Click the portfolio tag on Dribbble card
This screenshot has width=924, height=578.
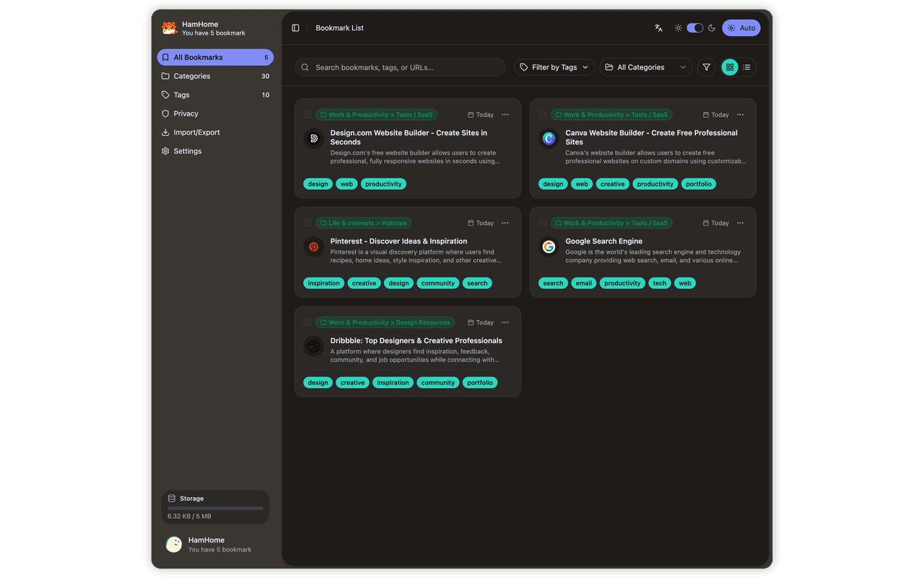tap(480, 383)
